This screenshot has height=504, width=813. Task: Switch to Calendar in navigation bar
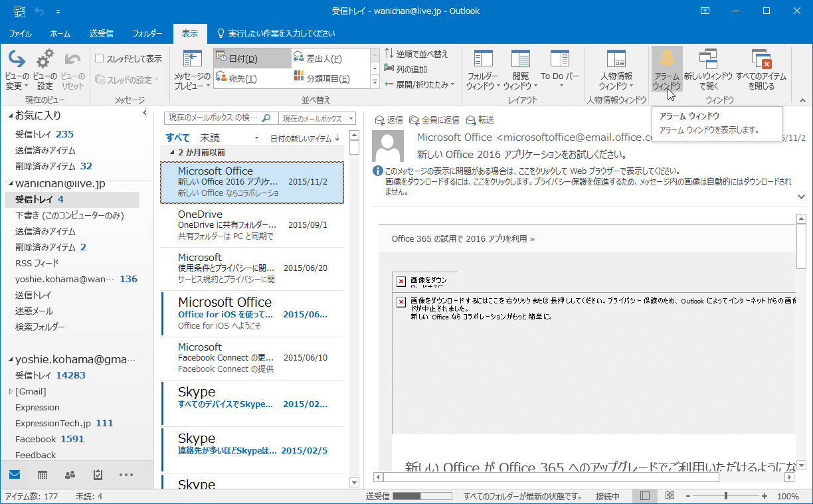pos(43,475)
